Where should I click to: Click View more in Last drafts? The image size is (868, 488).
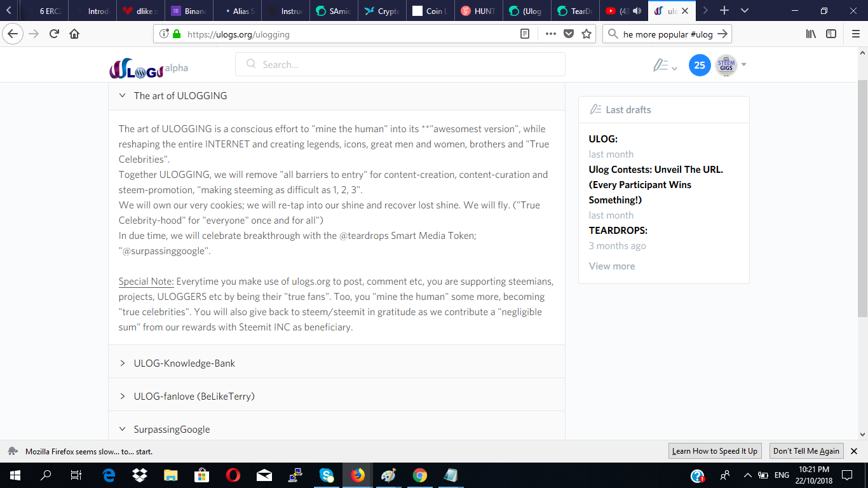coord(612,266)
